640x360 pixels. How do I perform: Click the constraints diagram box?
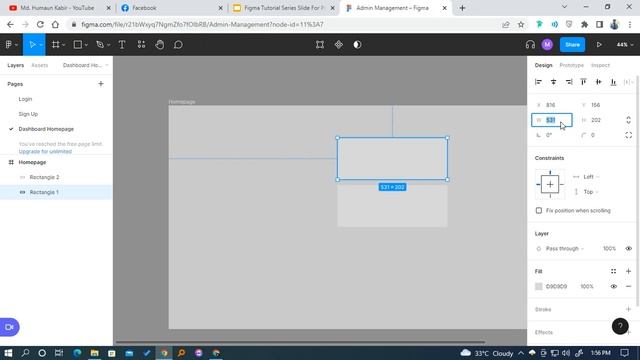(x=550, y=184)
